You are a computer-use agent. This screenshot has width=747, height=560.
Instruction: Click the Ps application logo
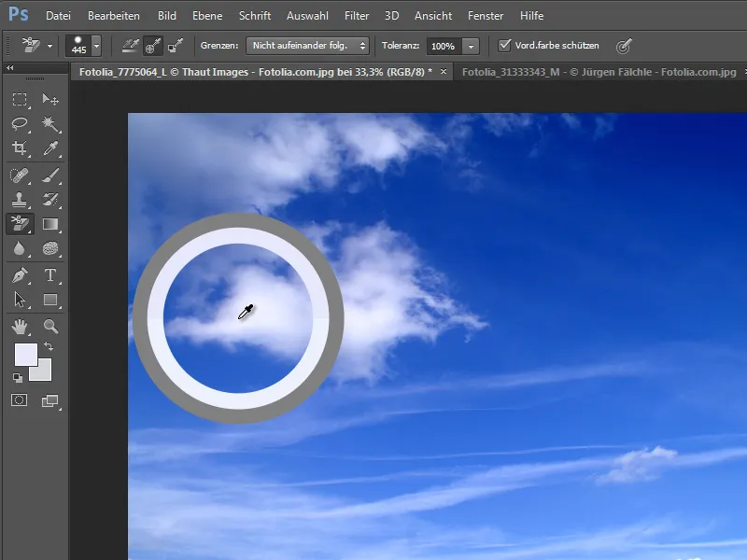point(18,14)
